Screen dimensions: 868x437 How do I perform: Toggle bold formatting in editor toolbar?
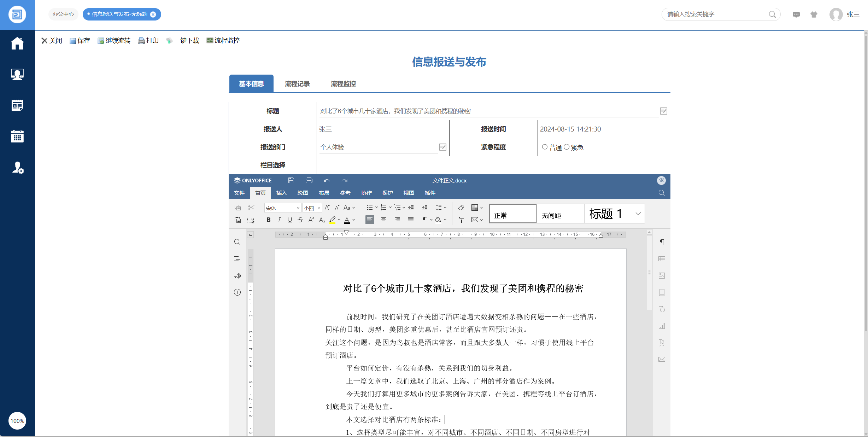point(269,220)
